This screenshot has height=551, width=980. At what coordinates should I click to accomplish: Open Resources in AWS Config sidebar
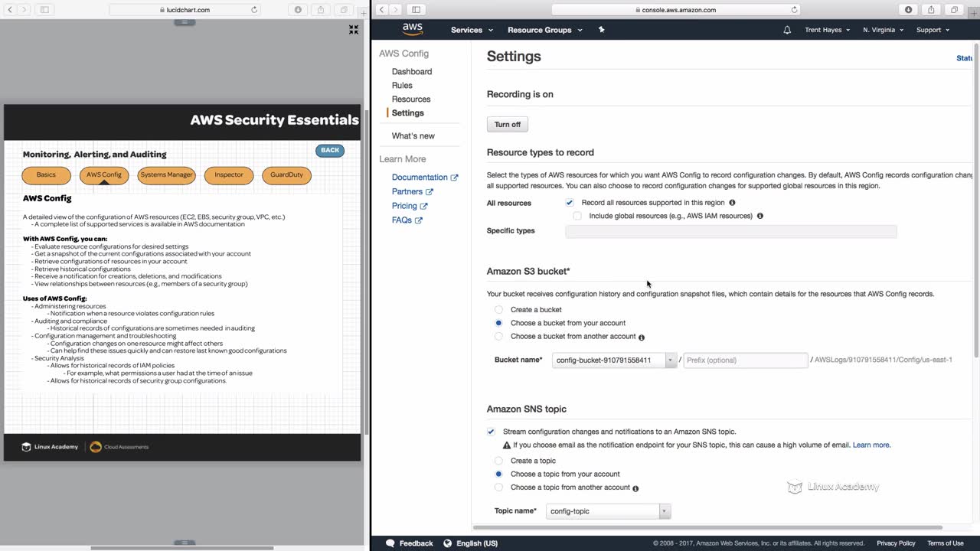point(411,99)
